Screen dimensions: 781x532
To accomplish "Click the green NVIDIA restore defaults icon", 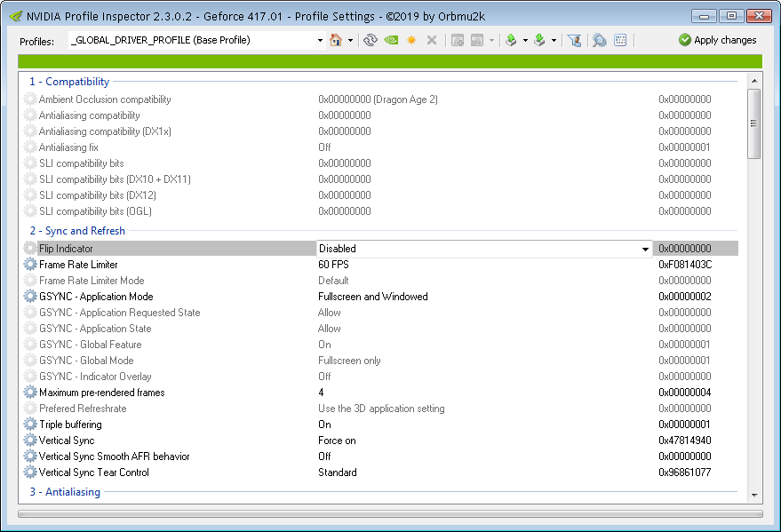I will pyautogui.click(x=392, y=40).
